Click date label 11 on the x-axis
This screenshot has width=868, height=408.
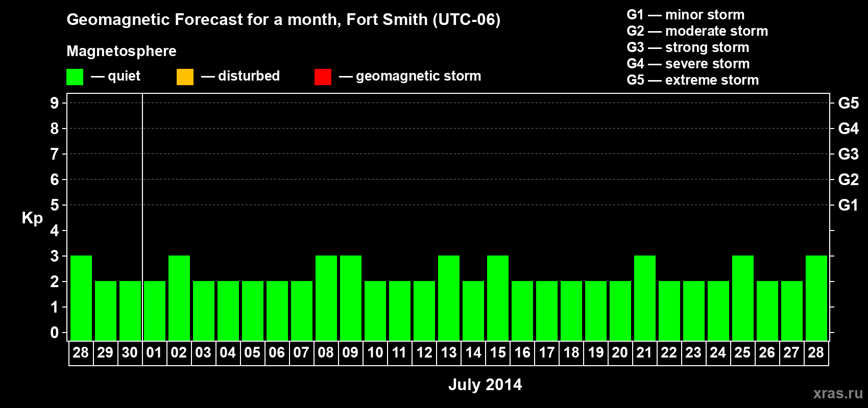click(x=399, y=353)
